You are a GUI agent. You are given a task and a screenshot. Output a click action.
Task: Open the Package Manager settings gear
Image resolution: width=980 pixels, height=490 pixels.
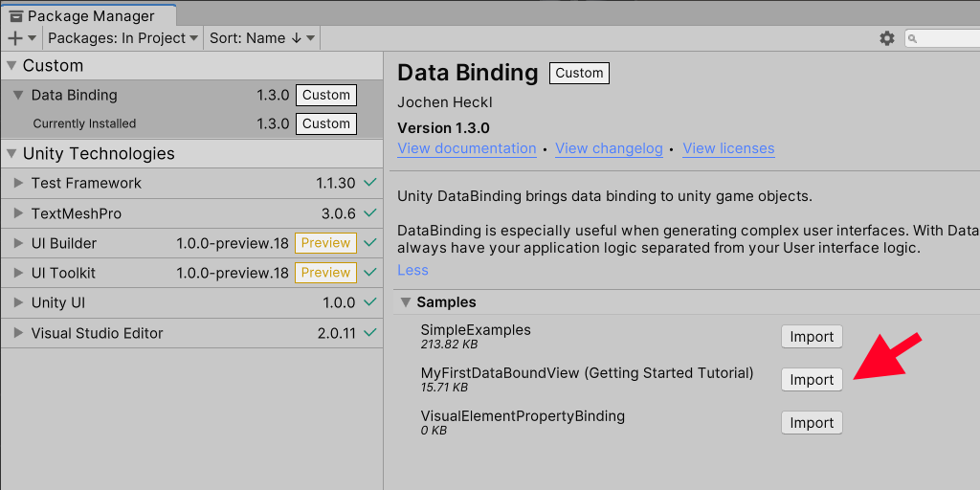tap(887, 38)
